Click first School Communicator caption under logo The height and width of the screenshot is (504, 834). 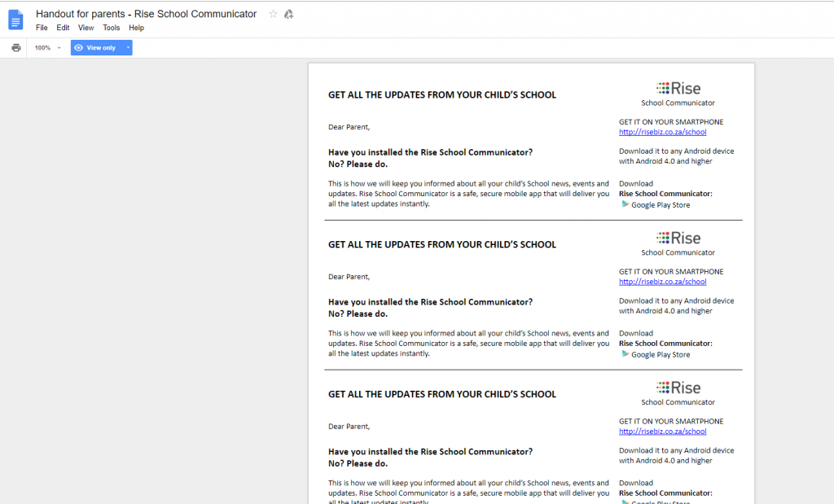click(x=678, y=103)
